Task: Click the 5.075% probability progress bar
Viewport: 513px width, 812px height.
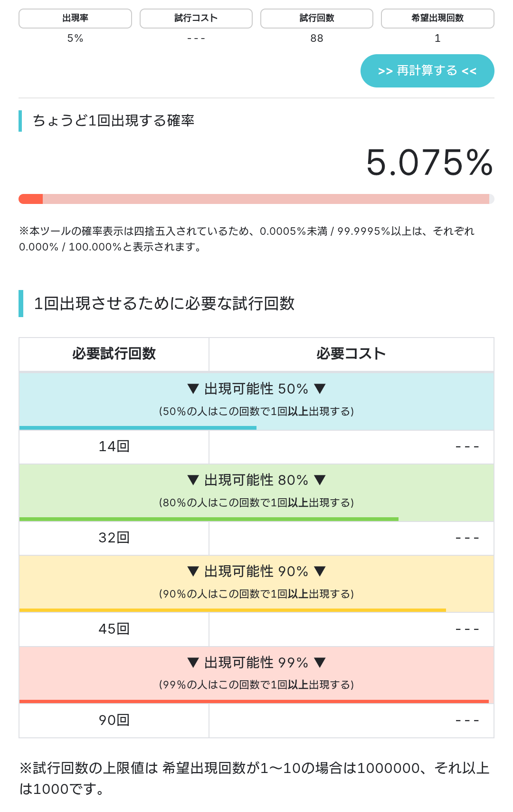Action: click(x=256, y=199)
